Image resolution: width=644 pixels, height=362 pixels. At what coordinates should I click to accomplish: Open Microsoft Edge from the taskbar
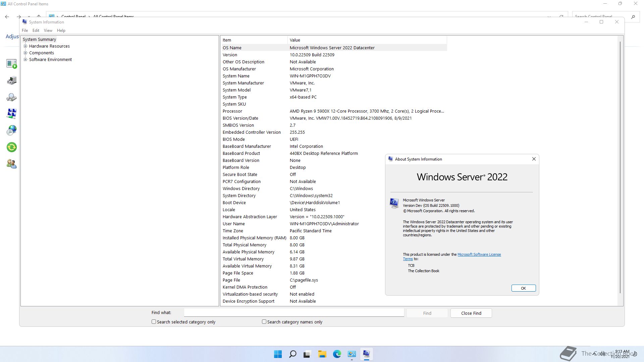pos(337,354)
